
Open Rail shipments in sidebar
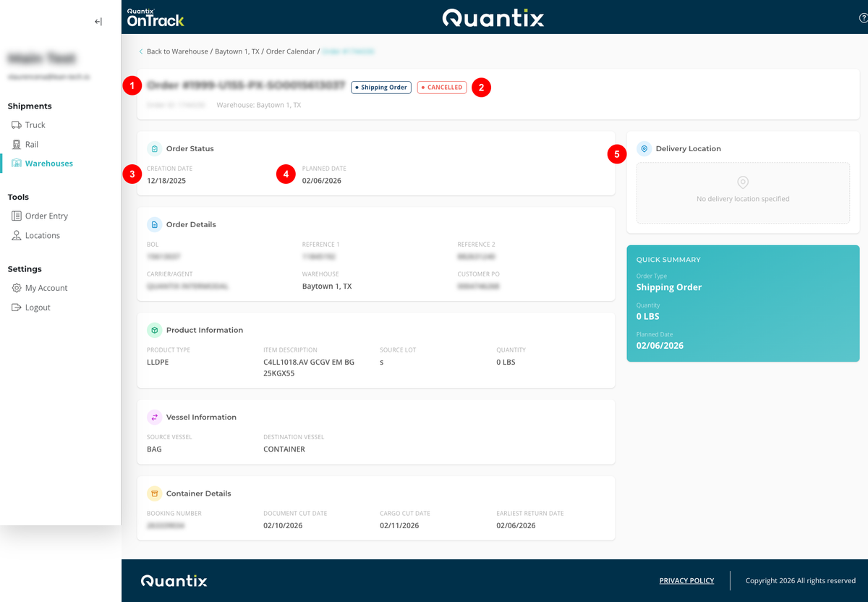[31, 145]
